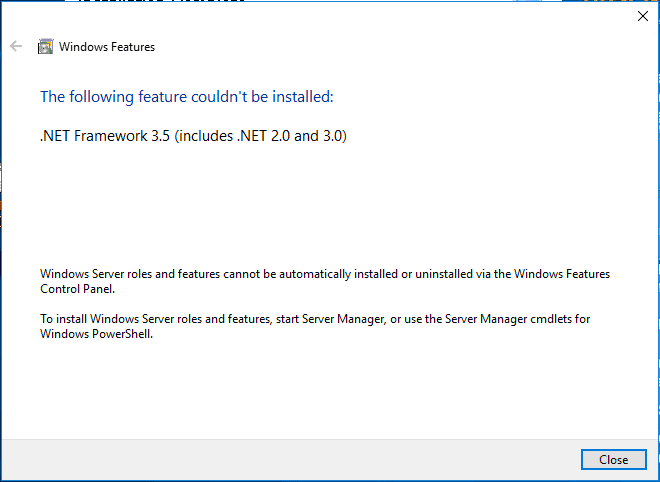
Task: Click the Windows Features window icon
Action: pyautogui.click(x=45, y=46)
